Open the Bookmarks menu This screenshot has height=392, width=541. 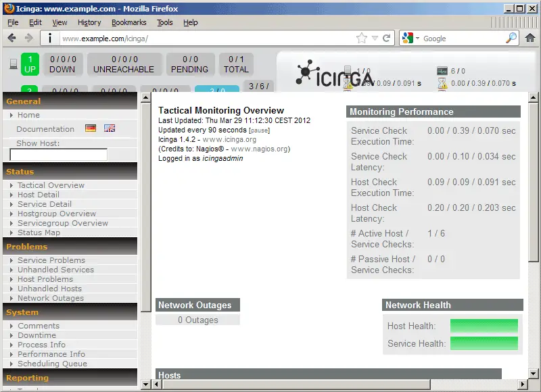(128, 22)
